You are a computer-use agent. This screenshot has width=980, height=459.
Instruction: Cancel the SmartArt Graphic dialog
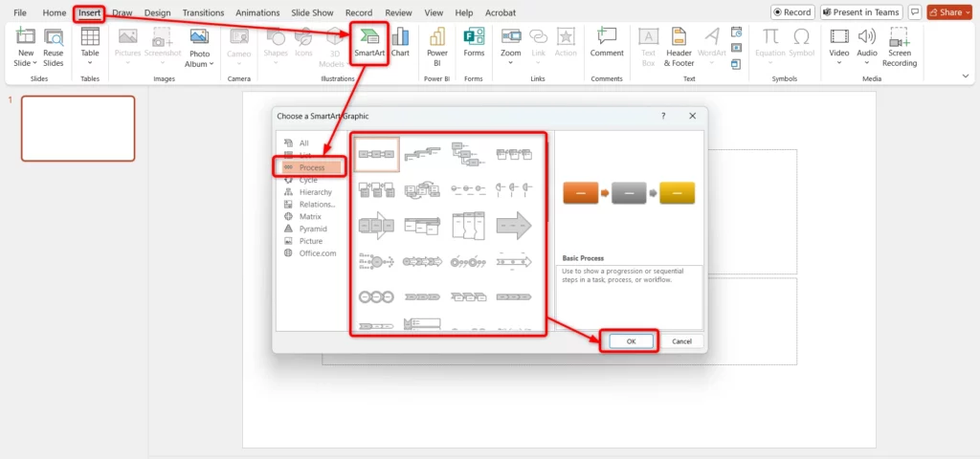(681, 341)
